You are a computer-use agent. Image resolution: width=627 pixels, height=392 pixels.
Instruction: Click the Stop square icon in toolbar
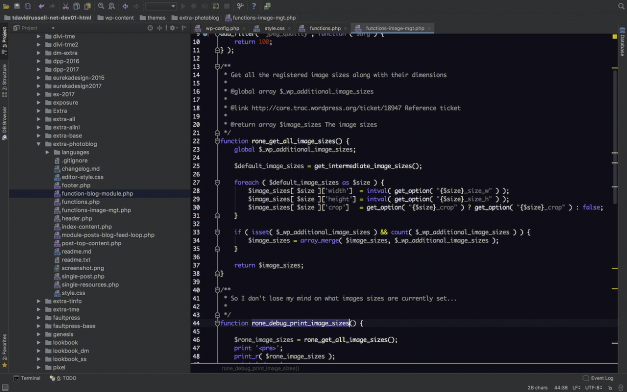click(x=227, y=6)
